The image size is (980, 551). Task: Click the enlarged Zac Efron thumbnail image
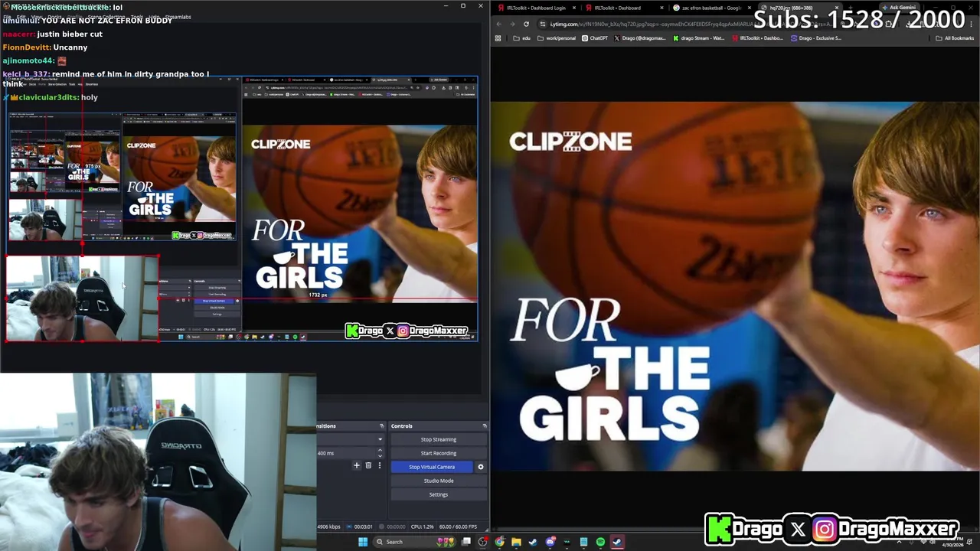pos(735,285)
